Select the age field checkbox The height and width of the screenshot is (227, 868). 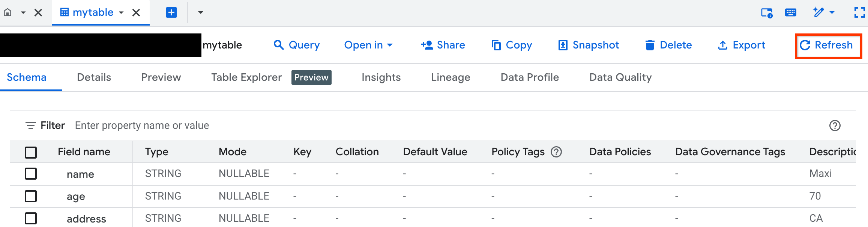[x=31, y=196]
